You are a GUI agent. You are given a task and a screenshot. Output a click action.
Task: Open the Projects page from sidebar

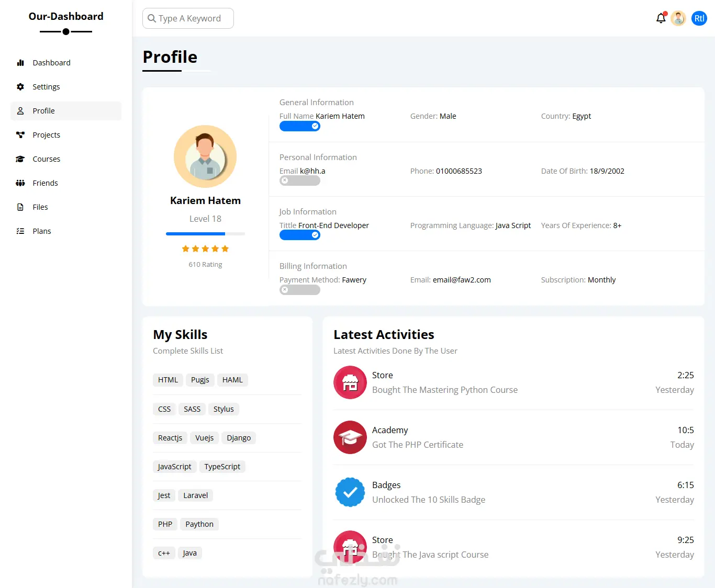47,135
